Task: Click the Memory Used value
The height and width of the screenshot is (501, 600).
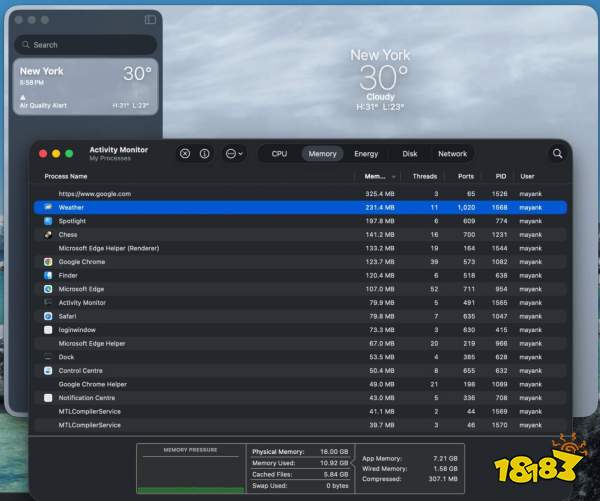Action: pyautogui.click(x=334, y=463)
